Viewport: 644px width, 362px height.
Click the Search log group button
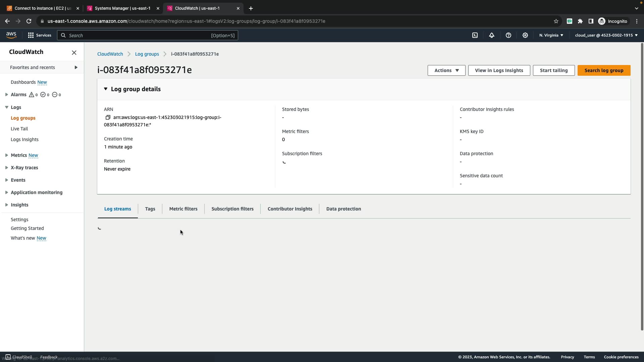tap(604, 70)
